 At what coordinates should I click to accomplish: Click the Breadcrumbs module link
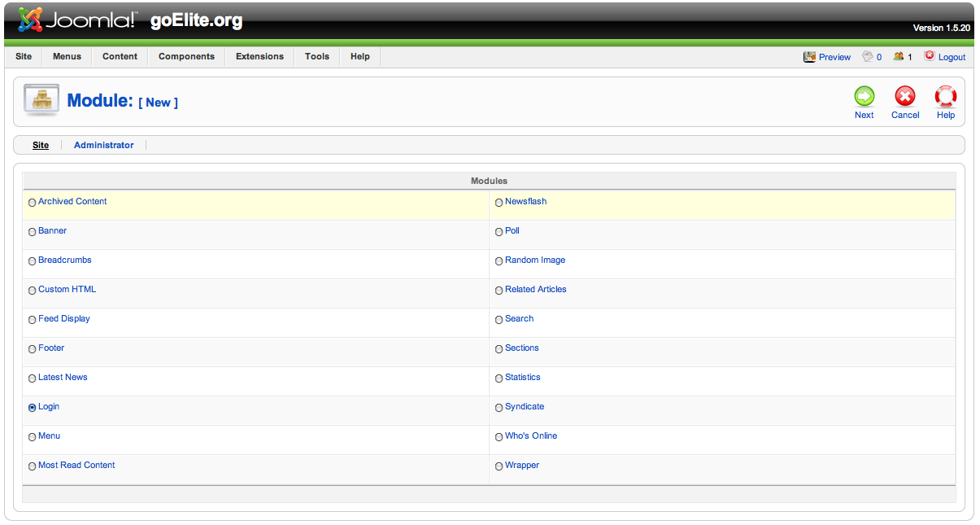pos(65,260)
